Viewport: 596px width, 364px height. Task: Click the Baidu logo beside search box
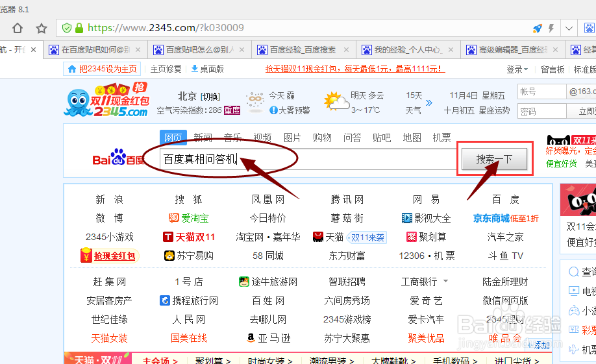coord(118,158)
